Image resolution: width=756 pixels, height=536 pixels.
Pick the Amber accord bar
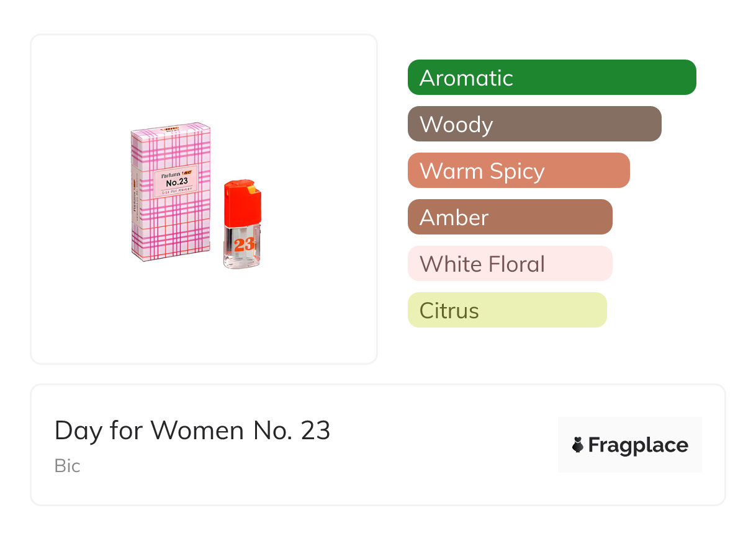click(510, 217)
